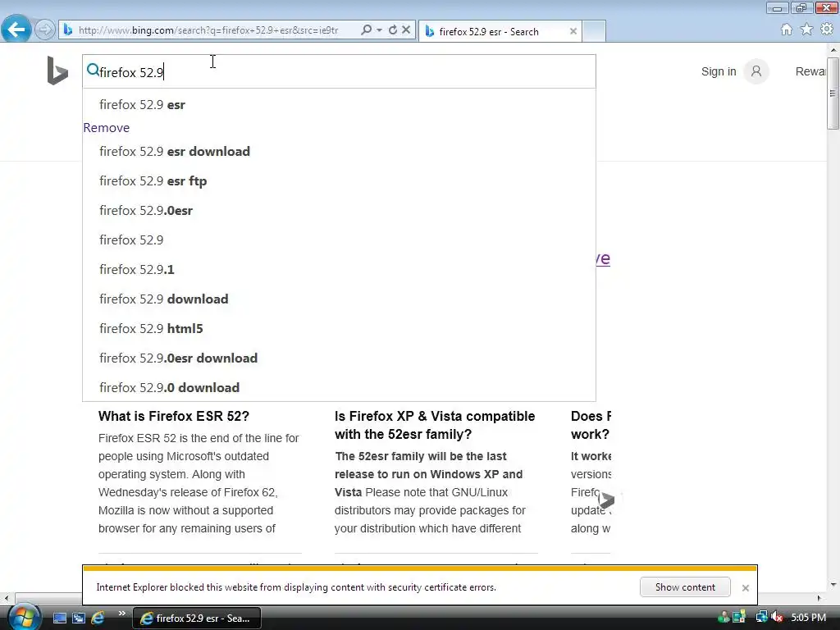
Task: Refresh the page using the reload icon
Action: tap(393, 30)
